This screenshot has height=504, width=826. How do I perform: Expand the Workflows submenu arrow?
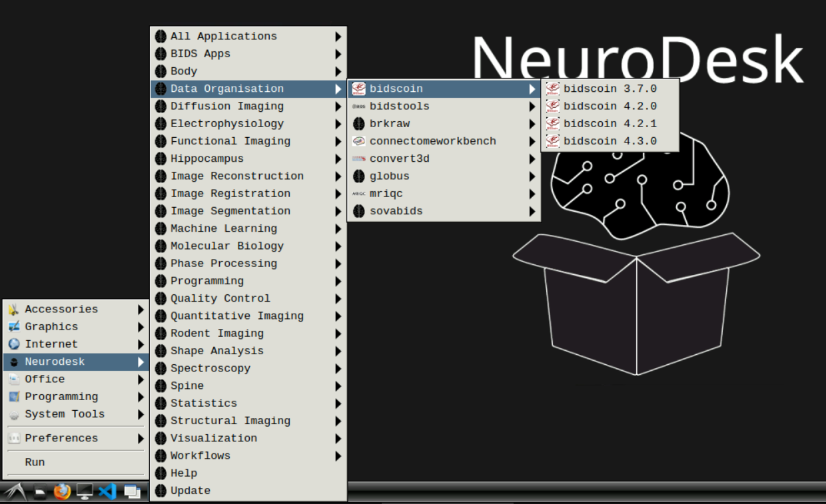click(x=338, y=456)
